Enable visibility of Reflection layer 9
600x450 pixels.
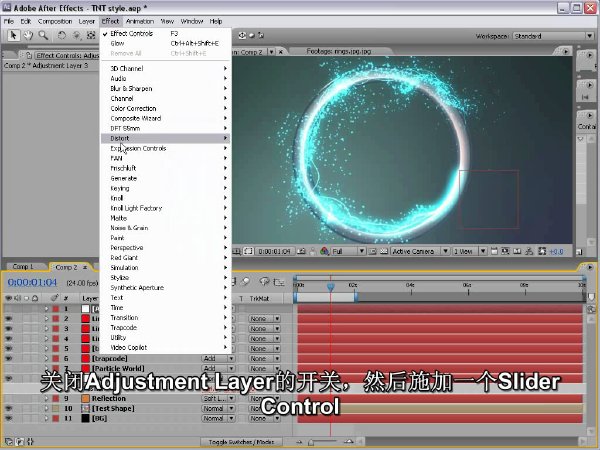(x=8, y=398)
